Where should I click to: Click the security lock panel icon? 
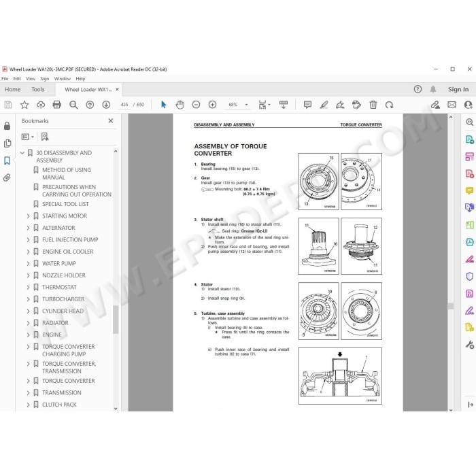tap(7, 126)
